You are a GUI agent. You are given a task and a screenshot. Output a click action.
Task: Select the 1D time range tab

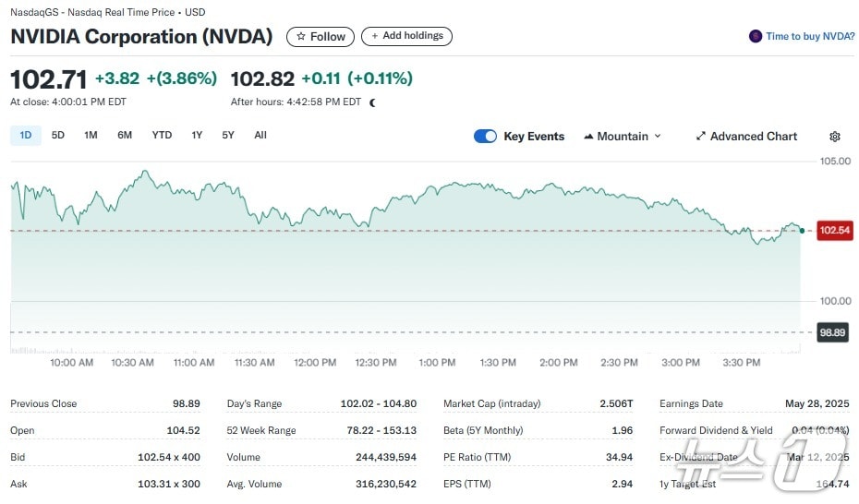point(26,136)
